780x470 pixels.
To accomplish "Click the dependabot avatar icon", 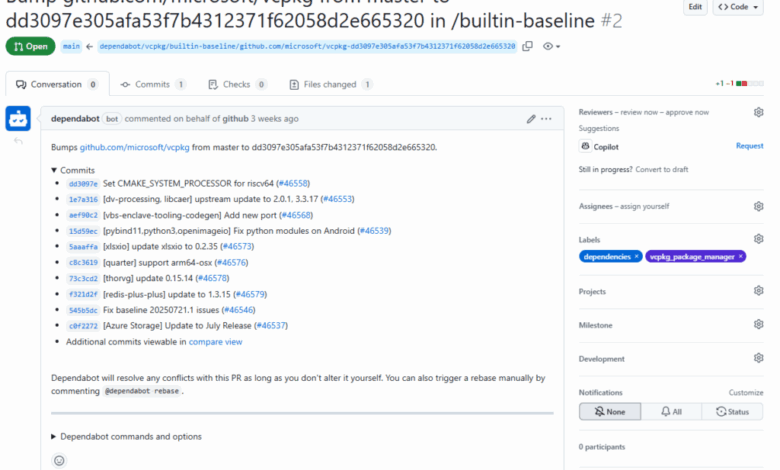I will pyautogui.click(x=18, y=118).
